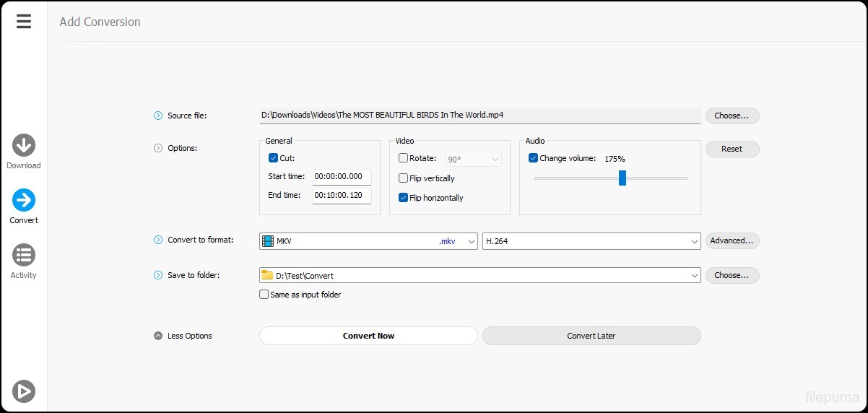The width and height of the screenshot is (868, 413).
Task: Uncheck the Cut checkbox
Action: pos(273,158)
